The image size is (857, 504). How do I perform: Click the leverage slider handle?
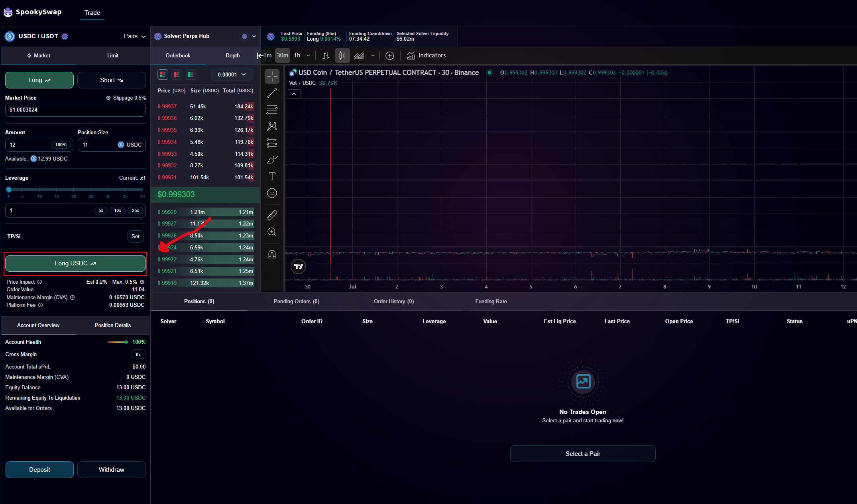(9, 190)
